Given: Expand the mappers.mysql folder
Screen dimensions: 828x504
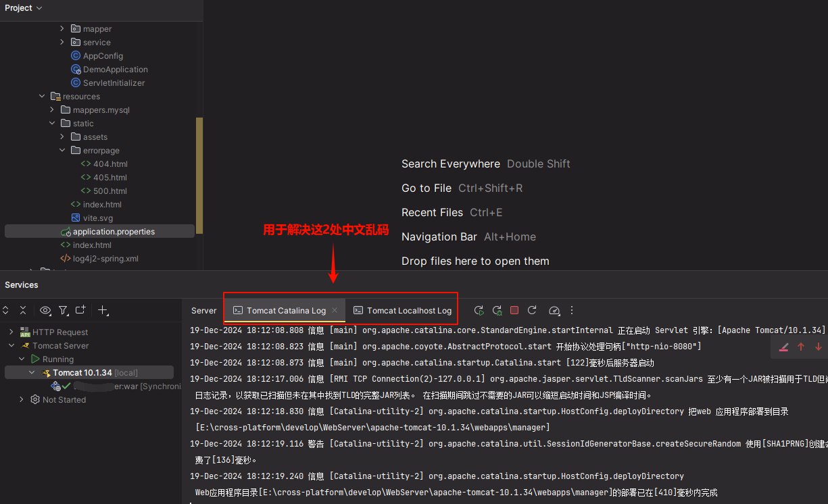Looking at the screenshot, I should tap(52, 109).
